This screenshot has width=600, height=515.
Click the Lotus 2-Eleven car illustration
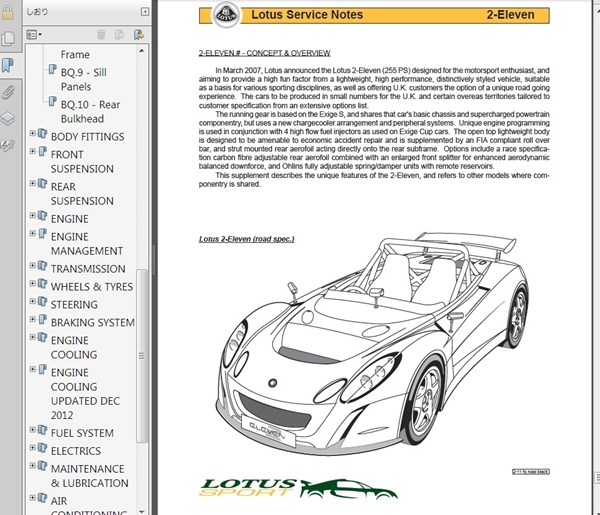(x=373, y=343)
